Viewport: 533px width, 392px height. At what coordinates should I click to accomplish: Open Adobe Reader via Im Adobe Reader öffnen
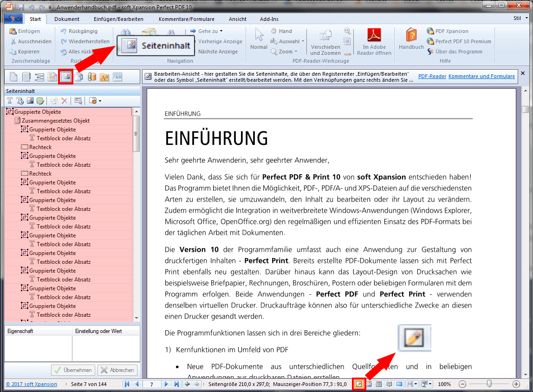click(x=374, y=41)
